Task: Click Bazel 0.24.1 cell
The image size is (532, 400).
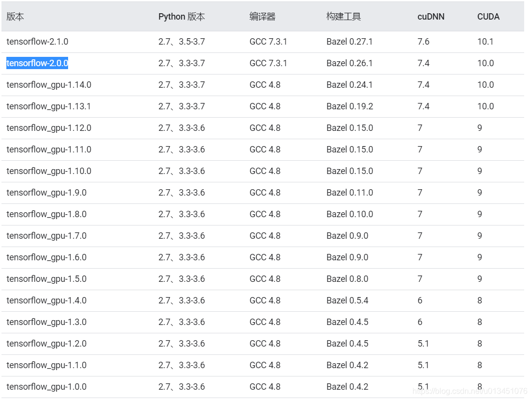Action: [349, 85]
